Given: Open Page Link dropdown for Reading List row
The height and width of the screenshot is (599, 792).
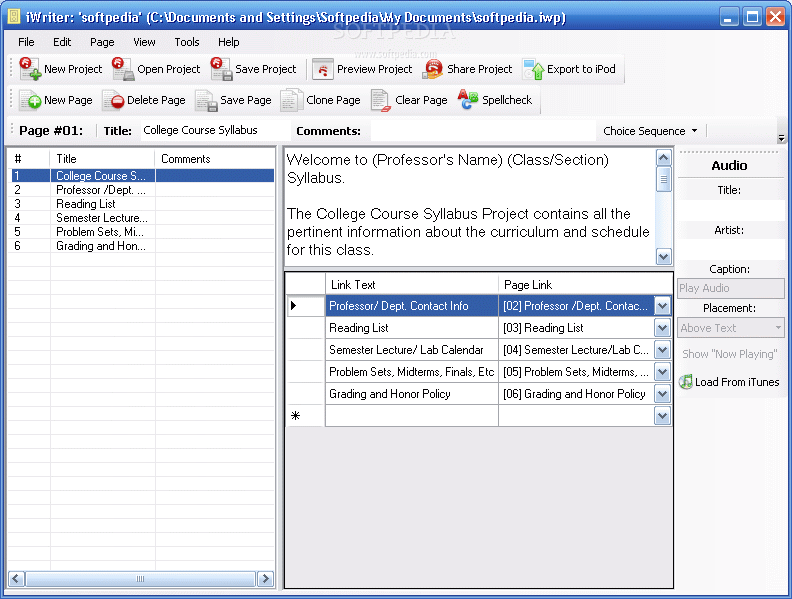Looking at the screenshot, I should click(x=662, y=328).
